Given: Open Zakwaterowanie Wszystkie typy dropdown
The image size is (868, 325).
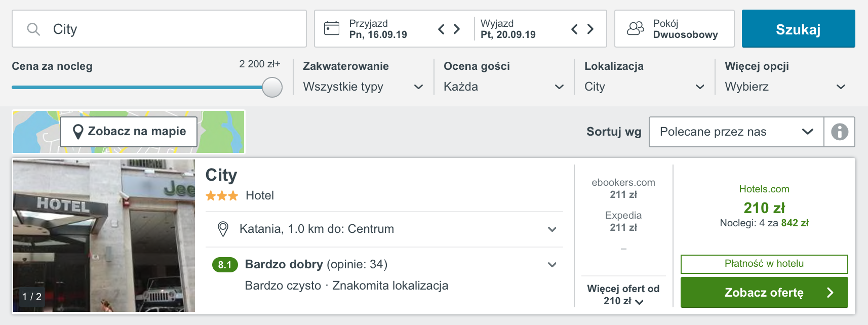Looking at the screenshot, I should click(363, 87).
